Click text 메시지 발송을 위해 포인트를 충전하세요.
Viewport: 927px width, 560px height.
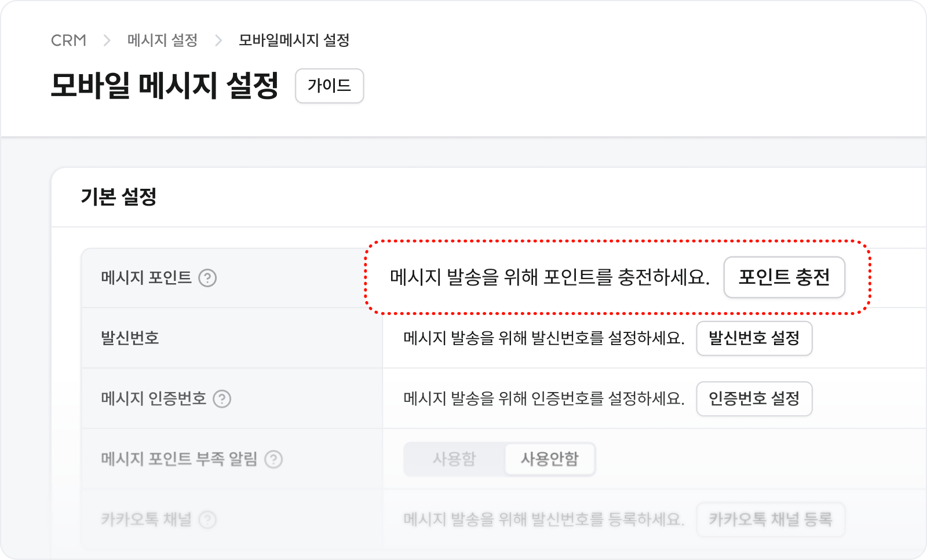point(549,277)
